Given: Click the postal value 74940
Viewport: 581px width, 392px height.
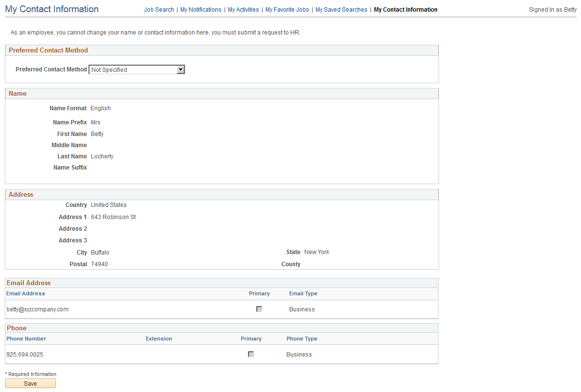Looking at the screenshot, I should [99, 264].
